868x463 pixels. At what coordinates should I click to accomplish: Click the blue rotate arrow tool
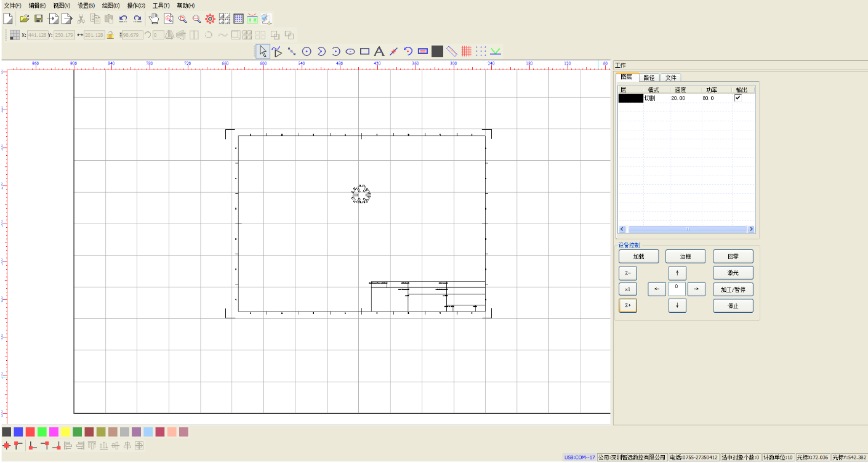pyautogui.click(x=408, y=51)
